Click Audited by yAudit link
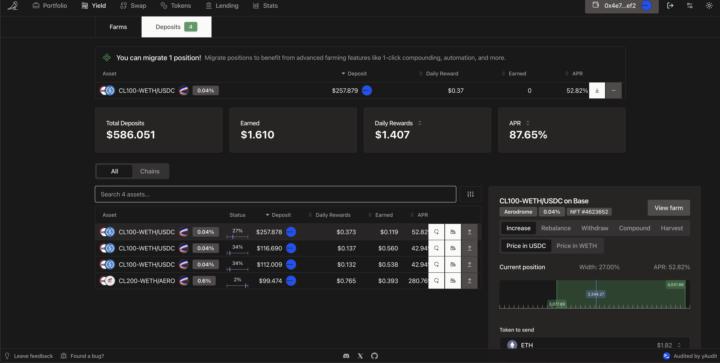This screenshot has width=720, height=363. click(x=689, y=356)
